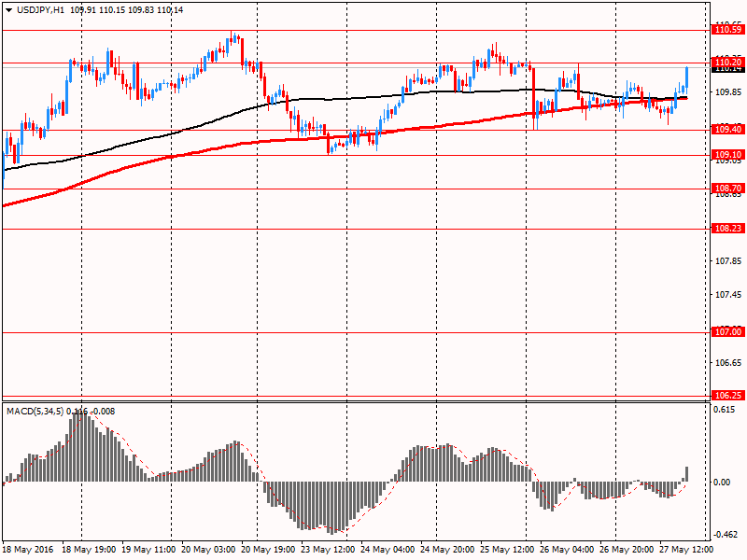This screenshot has width=747, height=560.
Task: Select the 107.00 level label
Action: pos(728,332)
